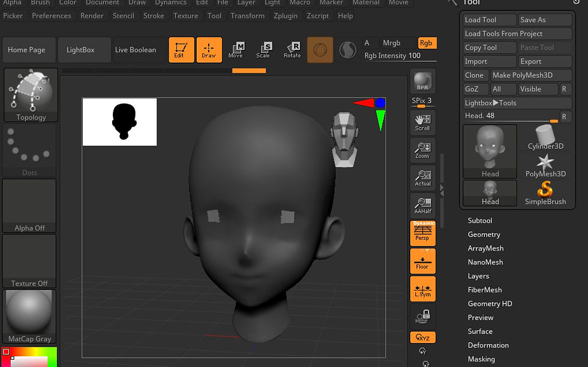The image size is (588, 367).
Task: Expand the Subtool section
Action: click(479, 221)
